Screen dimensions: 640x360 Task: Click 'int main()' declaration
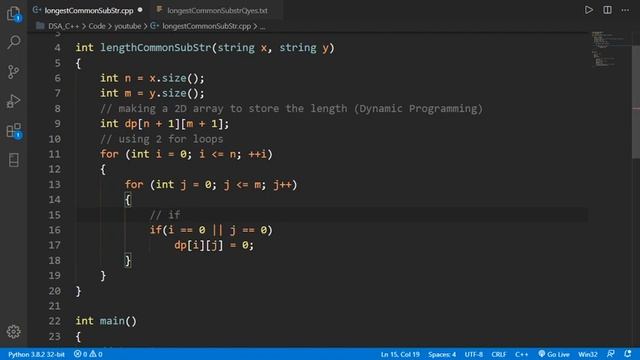coord(106,321)
